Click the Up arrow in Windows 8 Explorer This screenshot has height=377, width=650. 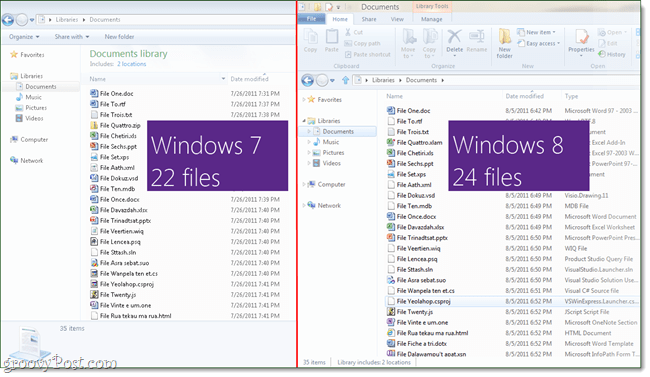(x=345, y=80)
